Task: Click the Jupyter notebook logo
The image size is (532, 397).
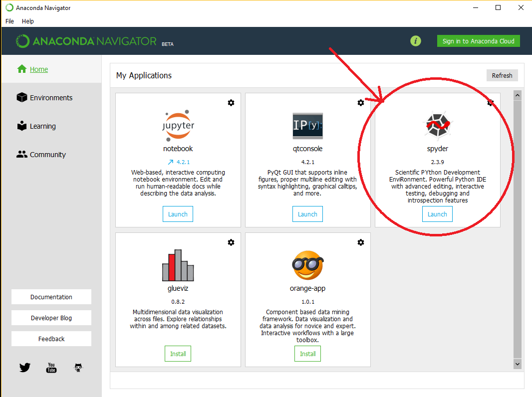Action: tap(178, 126)
